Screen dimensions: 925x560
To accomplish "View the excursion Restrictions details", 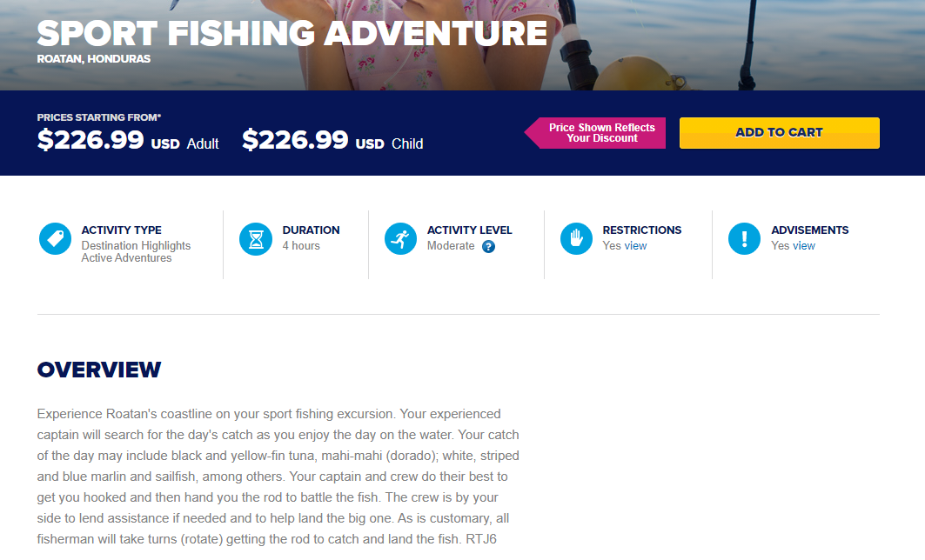I will (638, 245).
